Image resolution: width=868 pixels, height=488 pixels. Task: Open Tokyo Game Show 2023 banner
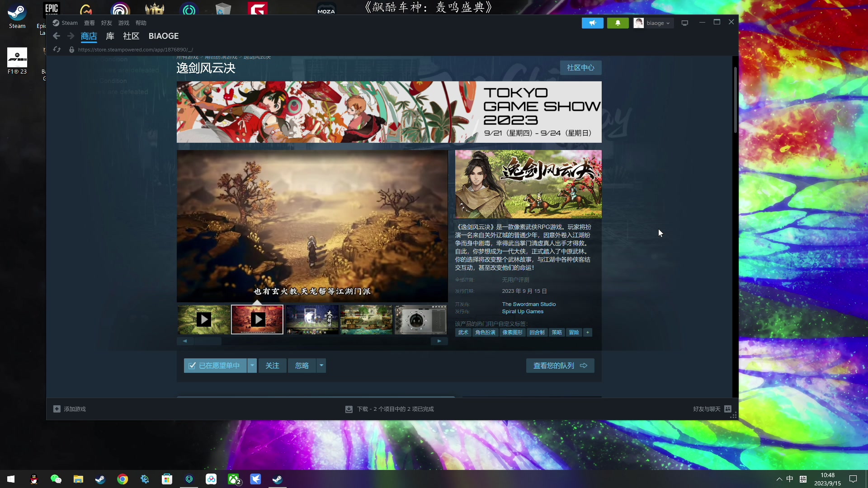coord(389,112)
